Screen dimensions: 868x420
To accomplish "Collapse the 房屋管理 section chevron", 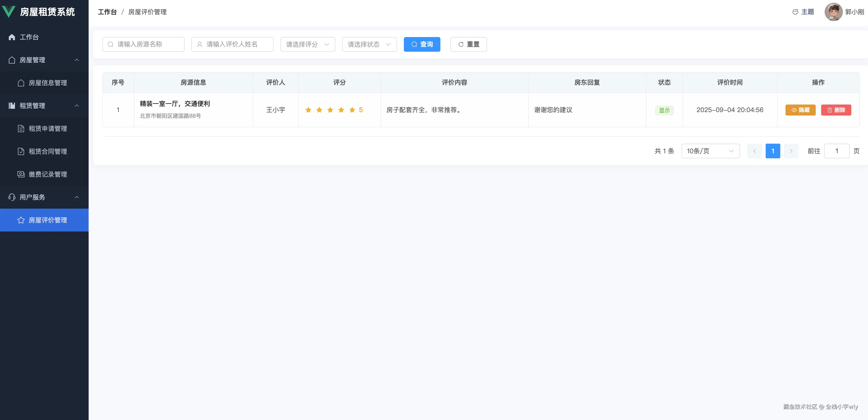I will pos(77,60).
